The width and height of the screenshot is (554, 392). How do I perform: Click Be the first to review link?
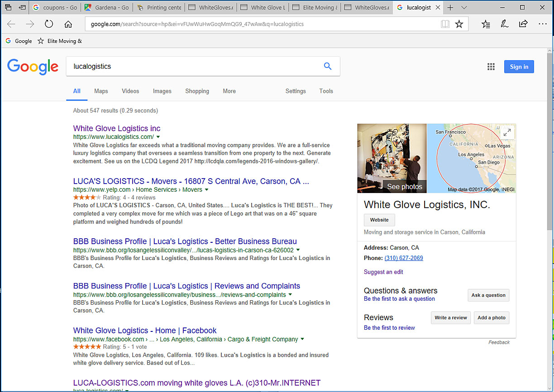pyautogui.click(x=389, y=328)
